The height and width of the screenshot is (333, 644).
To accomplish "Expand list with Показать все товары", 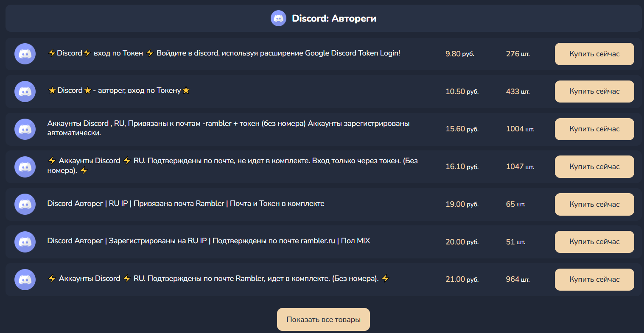I will coord(323,319).
